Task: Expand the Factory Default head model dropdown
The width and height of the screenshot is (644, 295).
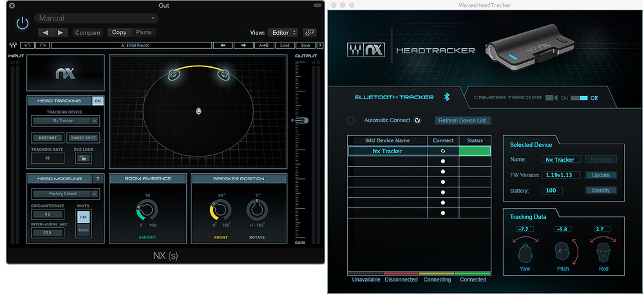Action: click(x=65, y=193)
